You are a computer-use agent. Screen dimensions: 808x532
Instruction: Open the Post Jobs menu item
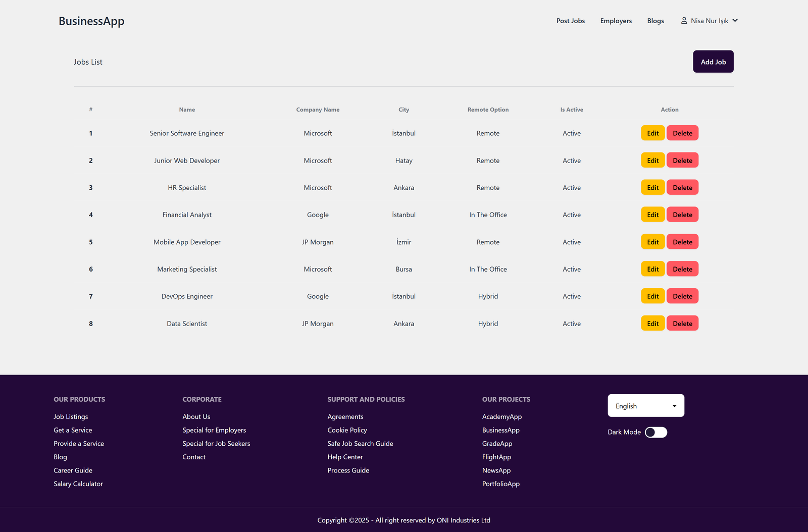coord(570,21)
